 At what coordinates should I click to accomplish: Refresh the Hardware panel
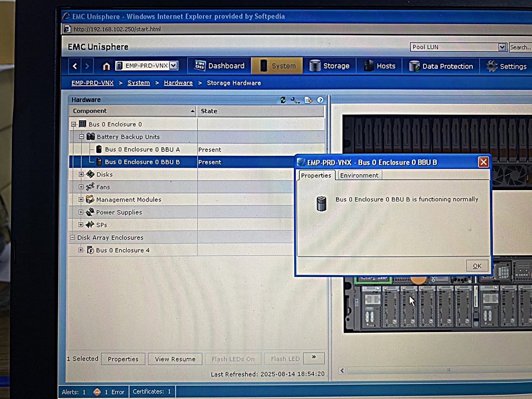coord(283,100)
